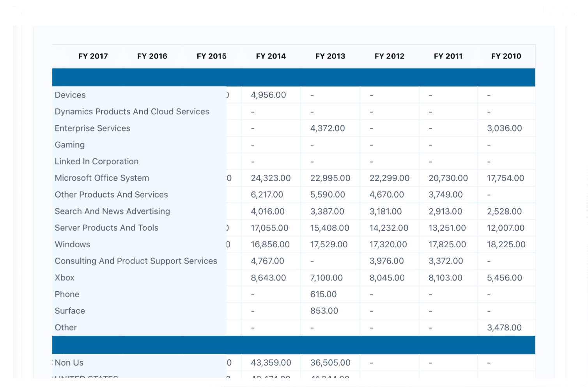Click Windows FY 2012 value 17,320.00
The image size is (588, 387).
pos(388,245)
